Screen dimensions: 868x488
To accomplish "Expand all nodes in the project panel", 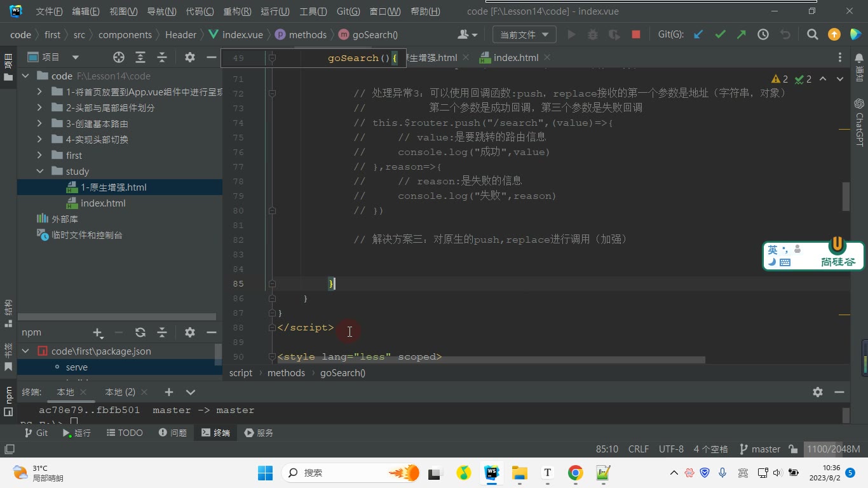I will (x=140, y=57).
